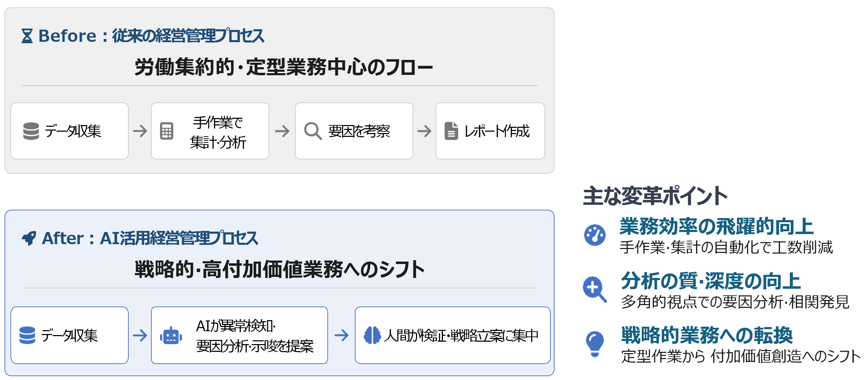
Task: Click the blue database icon in After flow
Action: (27, 335)
